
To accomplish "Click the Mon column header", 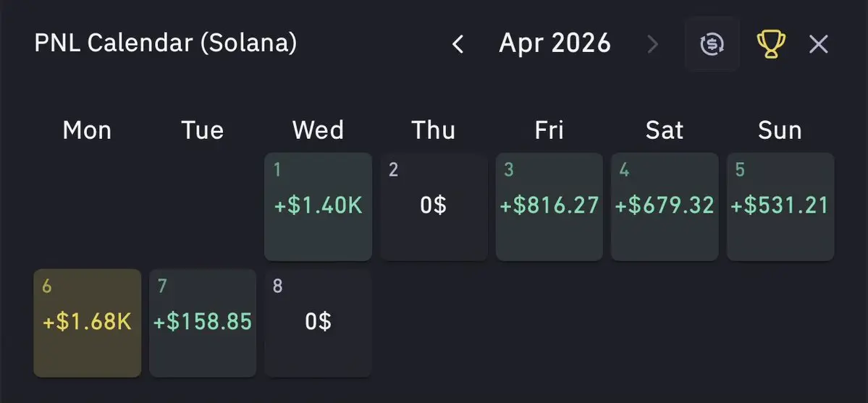I will click(87, 131).
